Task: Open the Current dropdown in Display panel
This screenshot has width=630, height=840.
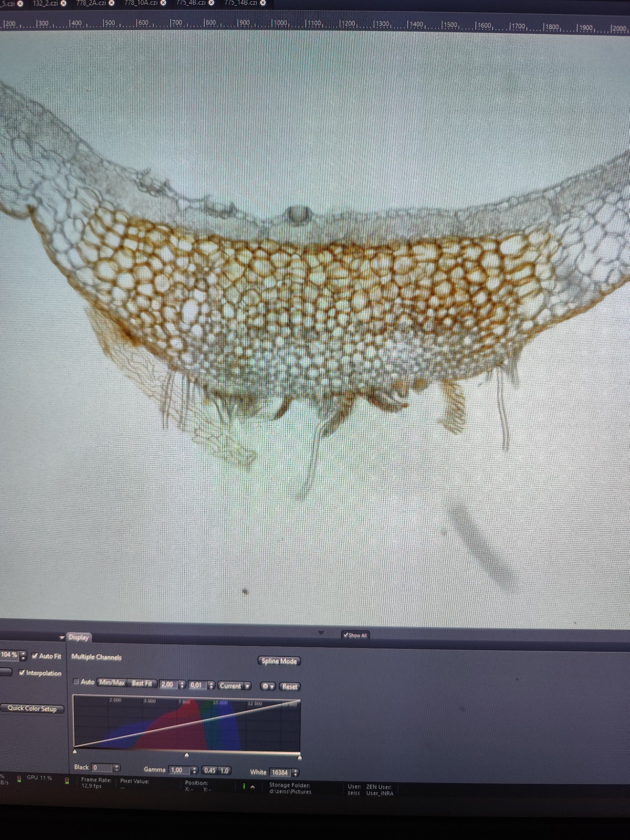Action: pos(234,686)
